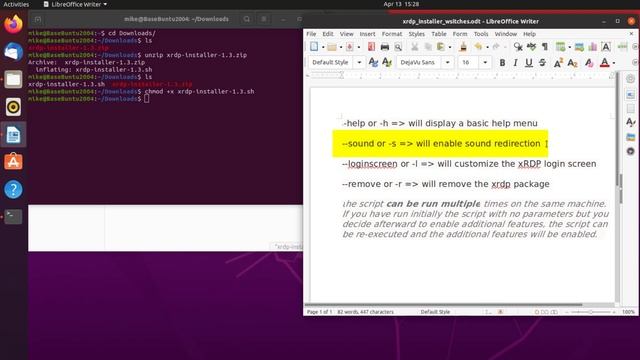
Task: Toggle Subscript formatting
Action: pos(572,62)
